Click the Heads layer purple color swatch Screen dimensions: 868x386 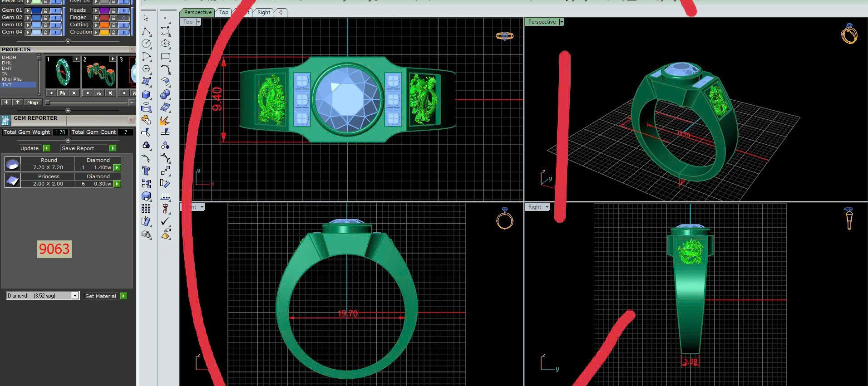(104, 10)
